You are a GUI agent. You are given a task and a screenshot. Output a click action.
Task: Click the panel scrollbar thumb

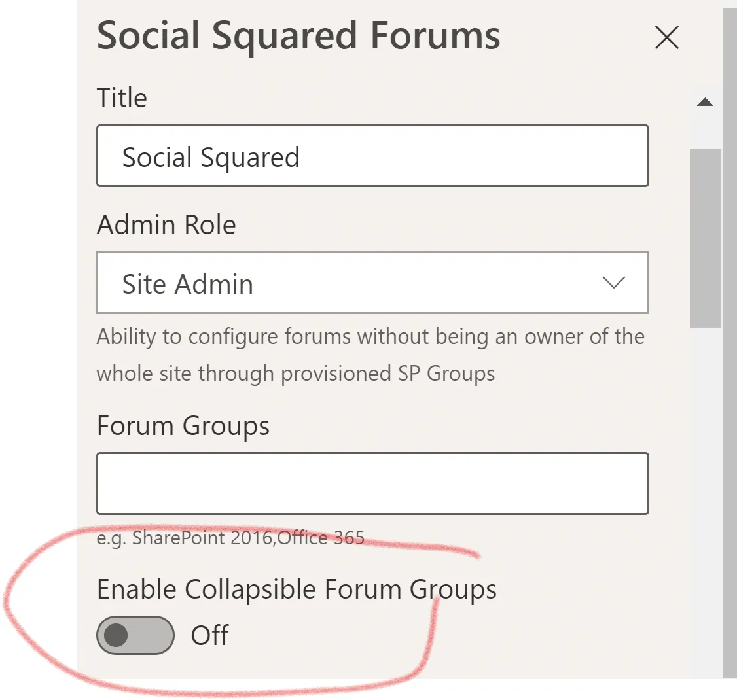[705, 236]
